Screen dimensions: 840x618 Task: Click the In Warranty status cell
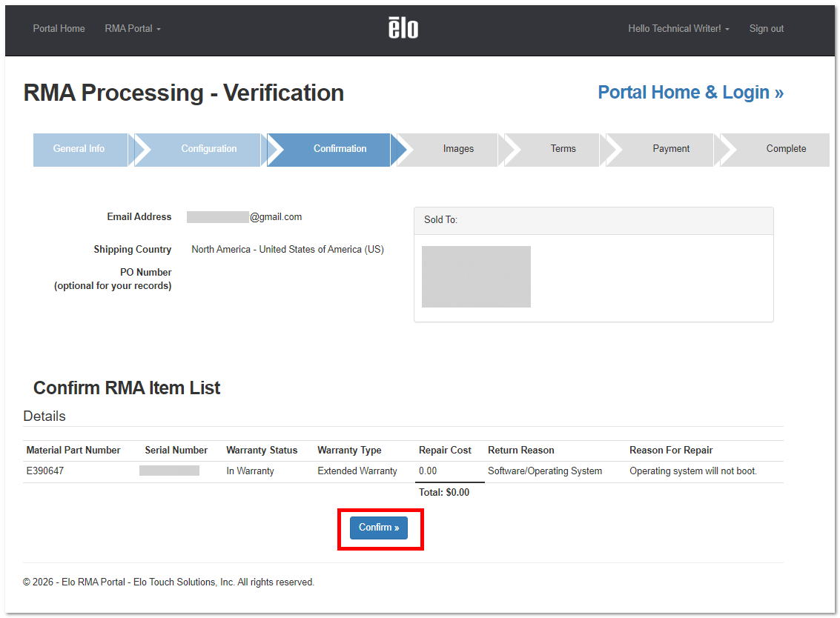point(250,471)
